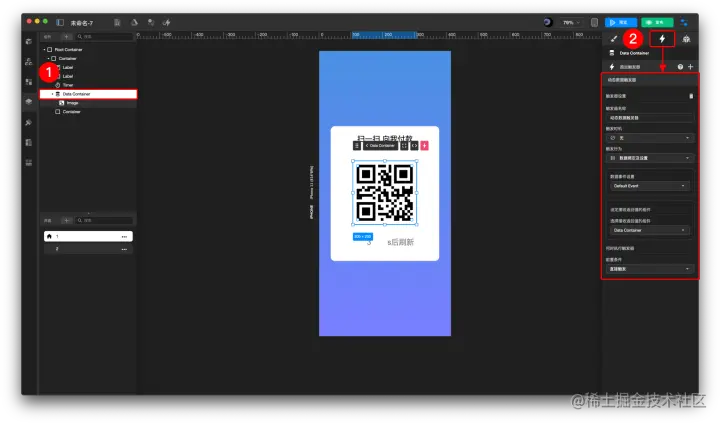Click the phone device preview icon

coord(594,23)
